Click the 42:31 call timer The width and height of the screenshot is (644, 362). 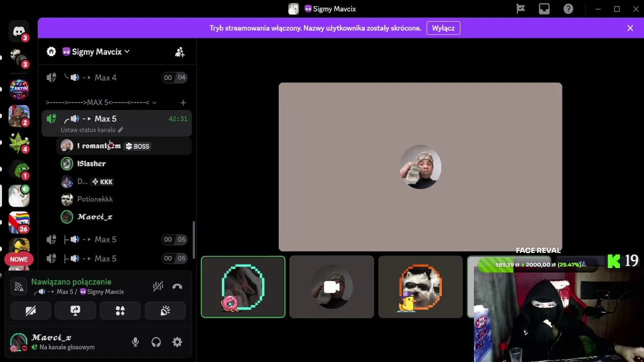[178, 119]
